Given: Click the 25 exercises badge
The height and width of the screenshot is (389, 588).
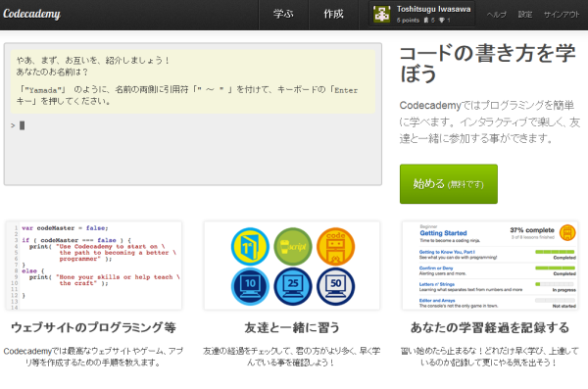Looking at the screenshot, I should pyautogui.click(x=293, y=286).
